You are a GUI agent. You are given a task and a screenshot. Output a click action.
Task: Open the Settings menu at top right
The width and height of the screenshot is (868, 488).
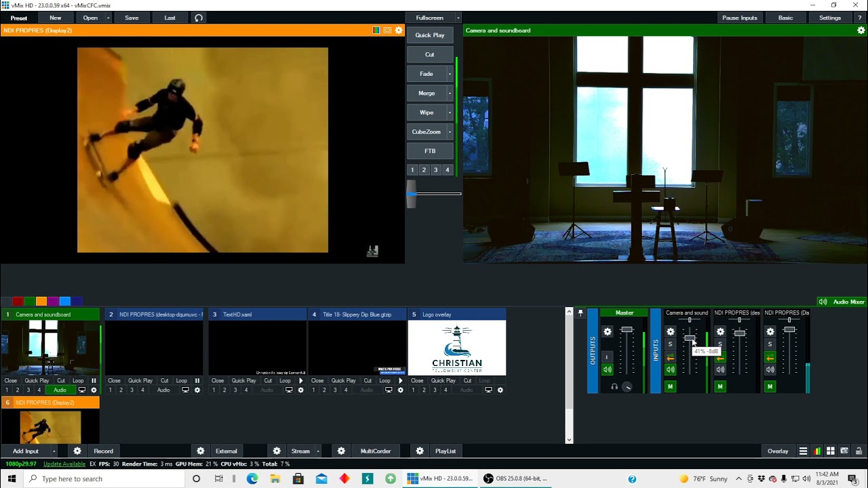tap(830, 18)
